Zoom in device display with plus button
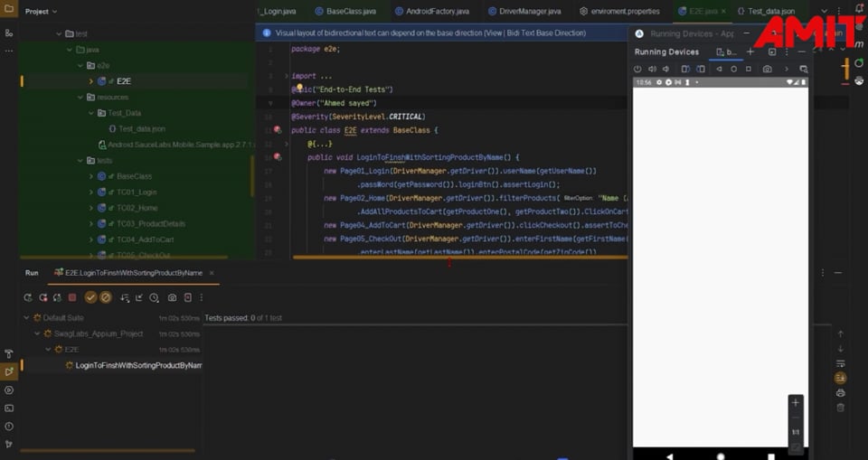The image size is (868, 460). 796,402
